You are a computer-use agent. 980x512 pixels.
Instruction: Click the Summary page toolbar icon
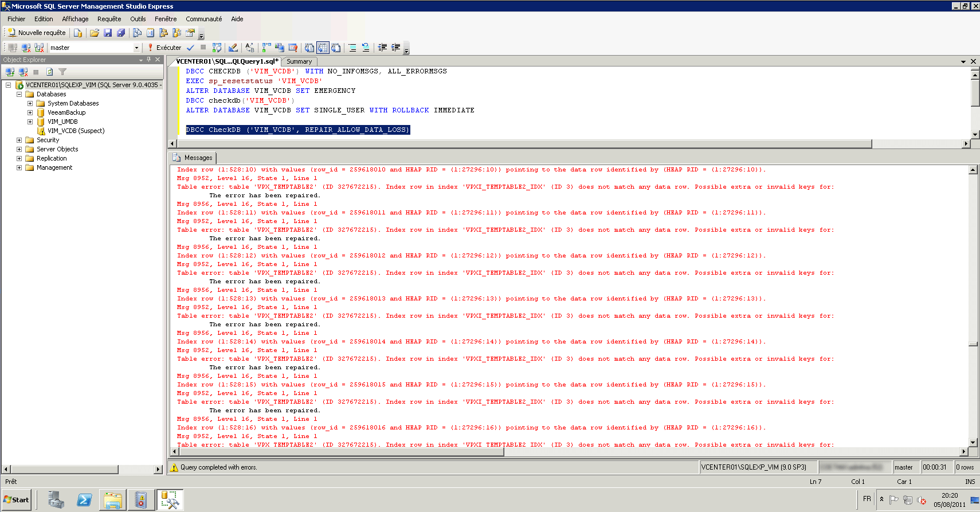tap(151, 33)
